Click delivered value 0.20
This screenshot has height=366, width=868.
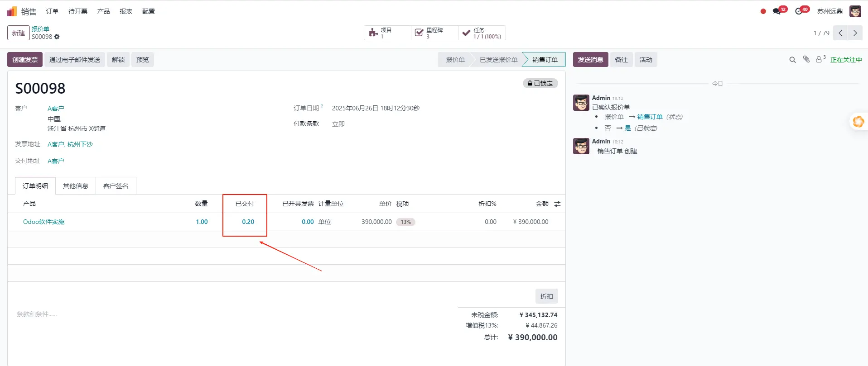pyautogui.click(x=248, y=222)
